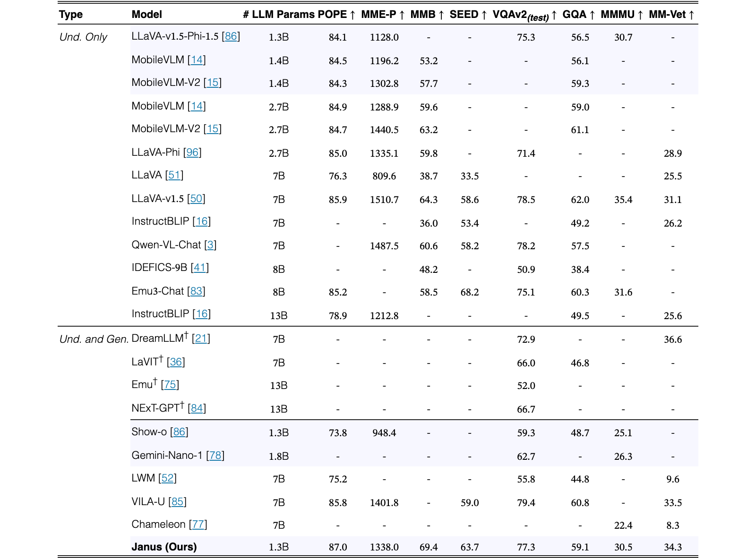Open Chameleon citation 77
This screenshot has width=756, height=558.
pyautogui.click(x=198, y=524)
